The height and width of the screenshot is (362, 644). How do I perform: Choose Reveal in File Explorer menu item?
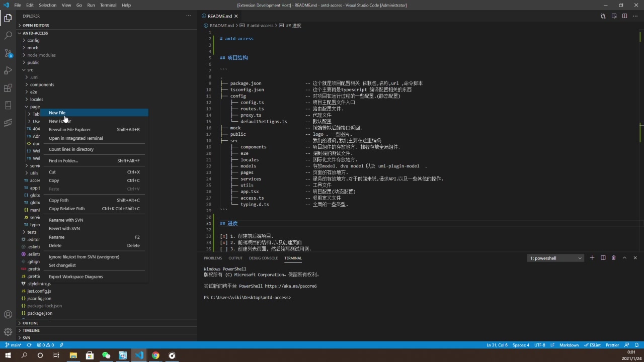tap(95, 130)
